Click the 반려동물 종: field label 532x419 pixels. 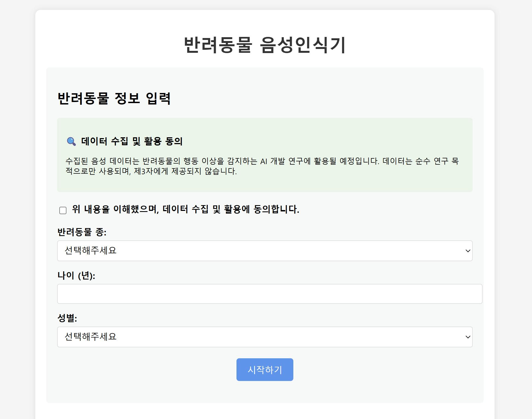click(82, 232)
